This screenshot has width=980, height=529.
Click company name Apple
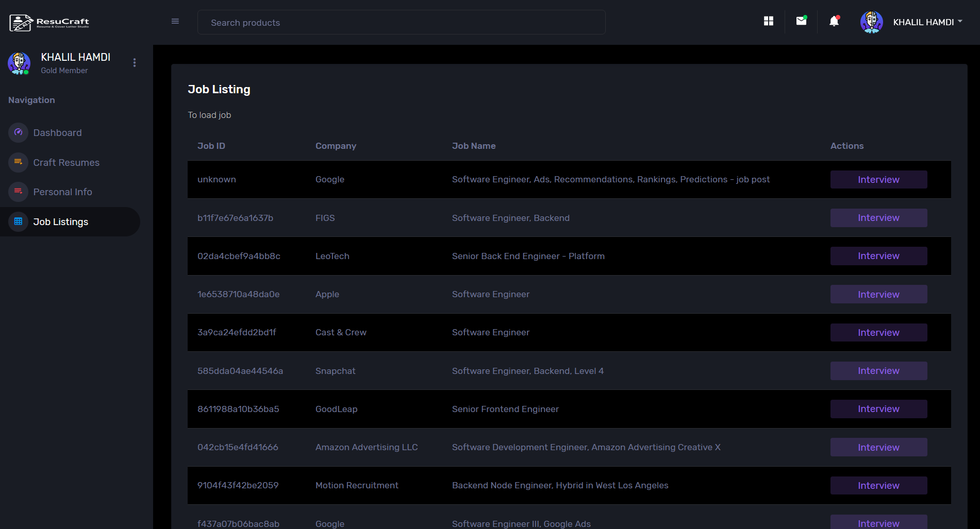point(327,294)
